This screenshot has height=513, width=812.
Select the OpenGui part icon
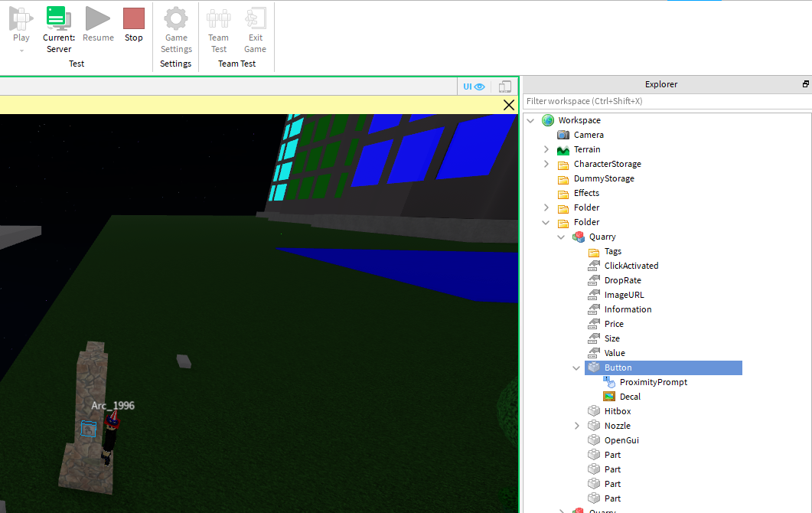pyautogui.click(x=593, y=440)
